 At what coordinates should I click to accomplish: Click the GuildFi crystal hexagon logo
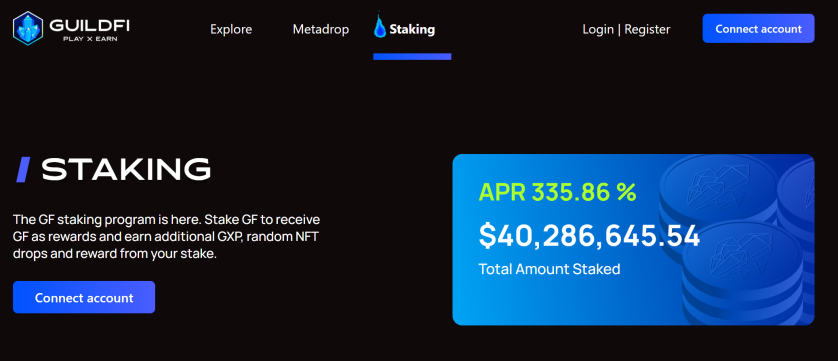click(28, 28)
